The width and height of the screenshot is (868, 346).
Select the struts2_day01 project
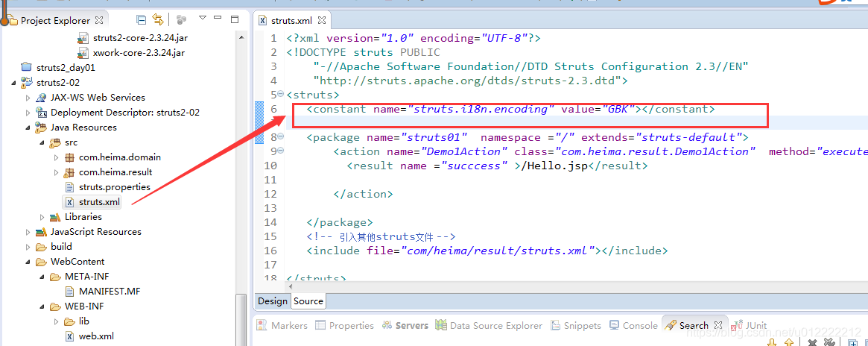pos(66,68)
